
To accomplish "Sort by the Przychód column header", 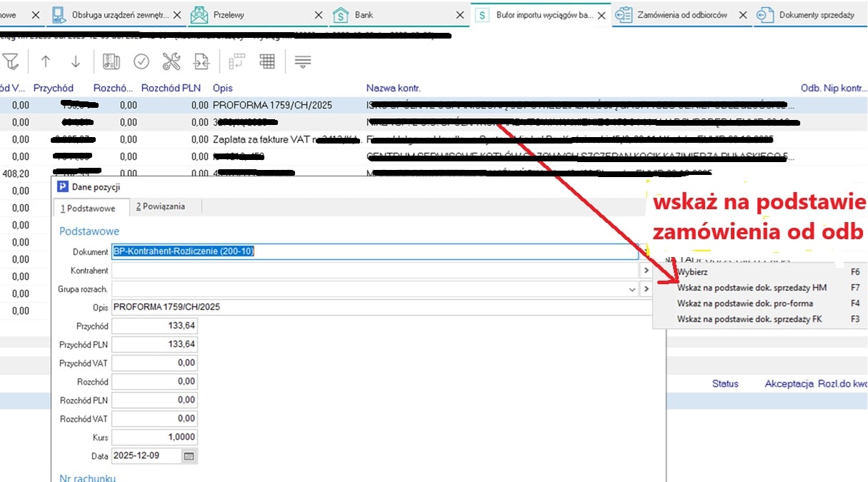I will pyautogui.click(x=54, y=88).
